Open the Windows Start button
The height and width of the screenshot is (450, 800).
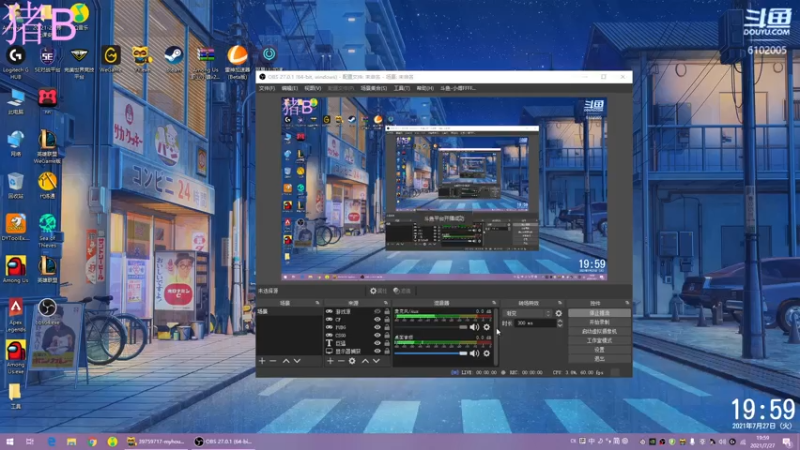pos(9,441)
